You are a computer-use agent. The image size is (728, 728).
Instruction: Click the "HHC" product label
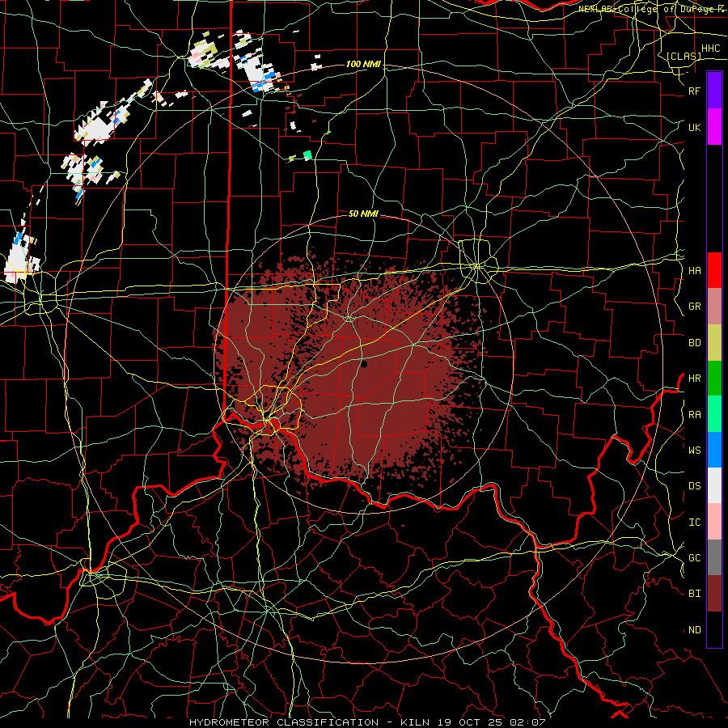point(710,49)
